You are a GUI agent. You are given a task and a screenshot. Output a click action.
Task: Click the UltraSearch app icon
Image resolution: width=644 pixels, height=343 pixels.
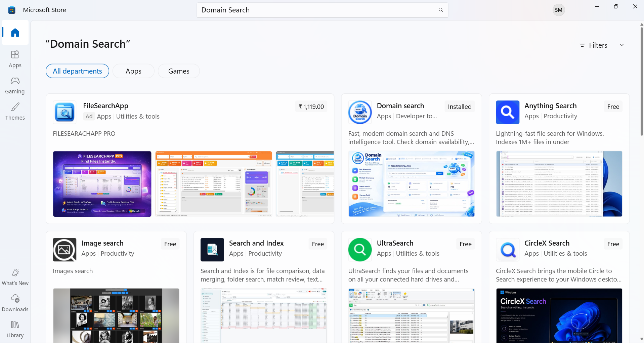pyautogui.click(x=360, y=250)
